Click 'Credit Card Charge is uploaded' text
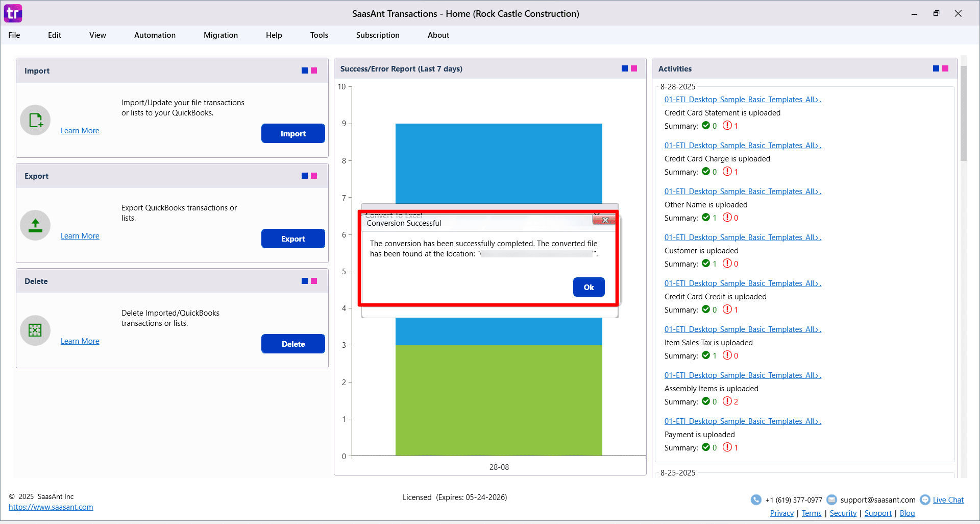The height and width of the screenshot is (524, 980). (x=717, y=159)
